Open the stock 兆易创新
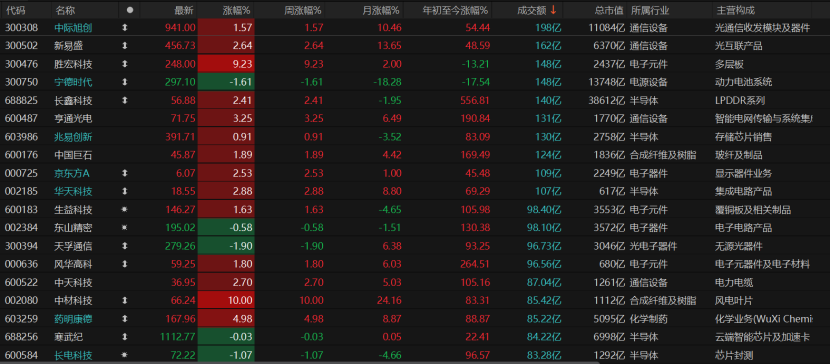Screen dimensions: 830x364 pyautogui.click(x=74, y=137)
